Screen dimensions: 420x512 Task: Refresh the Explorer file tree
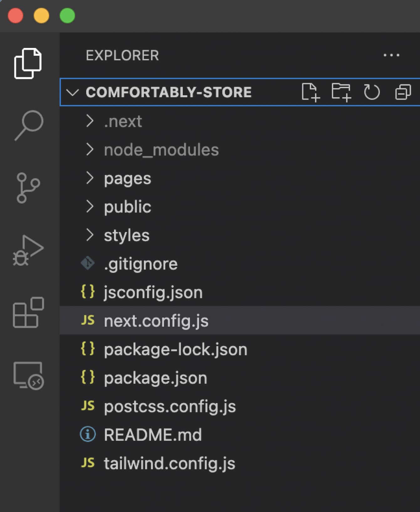(x=372, y=92)
